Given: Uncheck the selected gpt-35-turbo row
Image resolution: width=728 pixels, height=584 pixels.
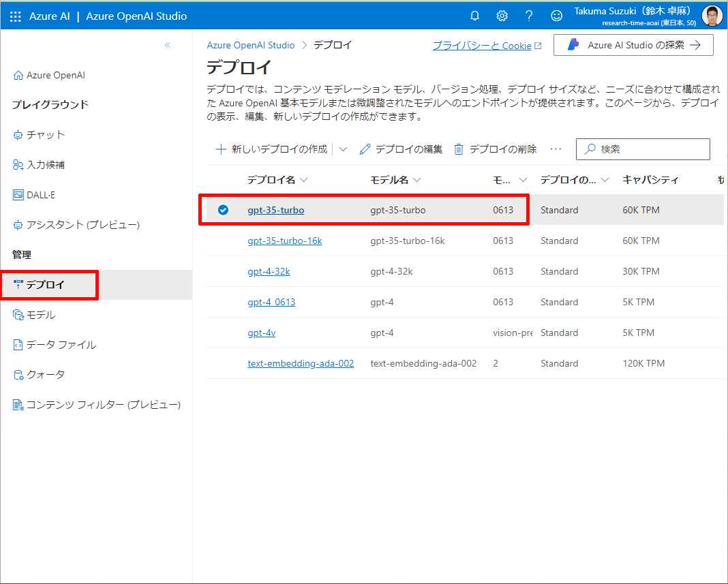Looking at the screenshot, I should 223,210.
